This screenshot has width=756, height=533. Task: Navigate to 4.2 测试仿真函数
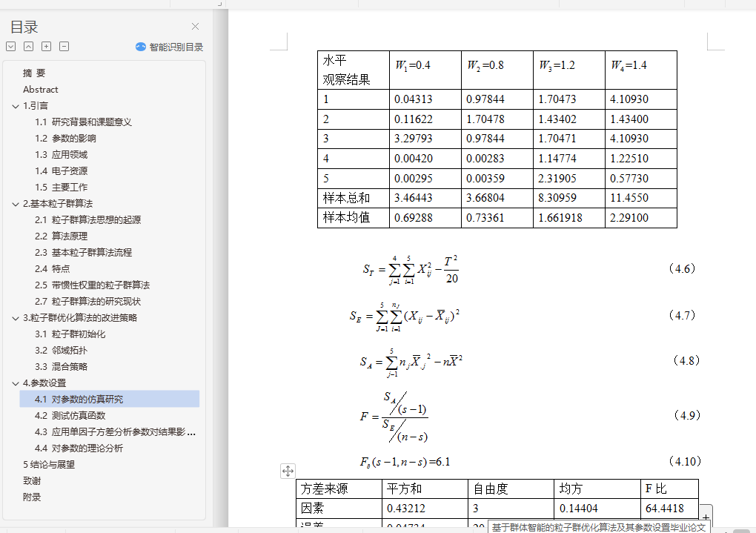(x=70, y=416)
